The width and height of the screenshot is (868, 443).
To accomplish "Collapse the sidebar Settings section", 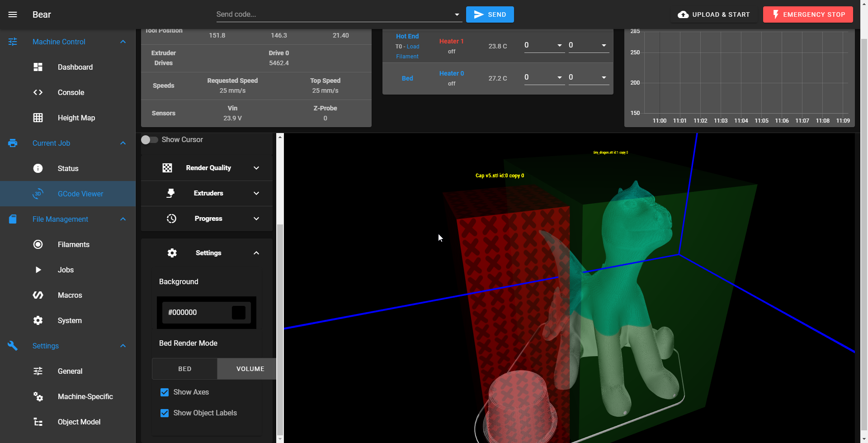I will tap(123, 346).
